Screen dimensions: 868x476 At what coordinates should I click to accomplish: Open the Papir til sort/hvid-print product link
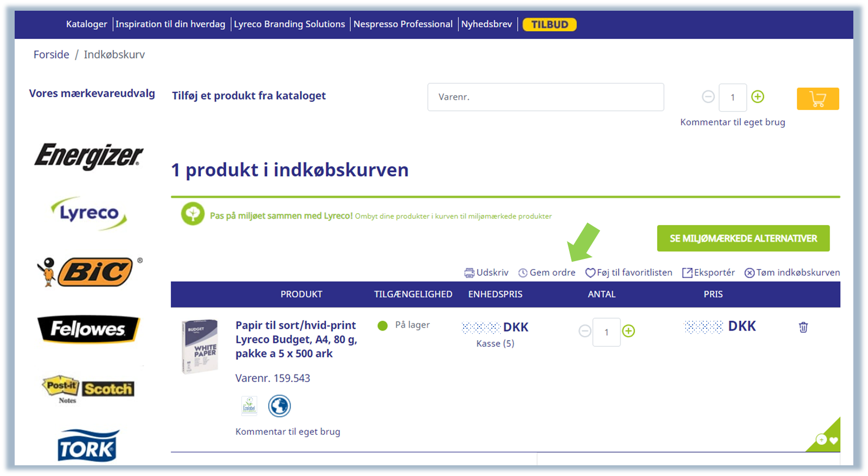pyautogui.click(x=296, y=340)
